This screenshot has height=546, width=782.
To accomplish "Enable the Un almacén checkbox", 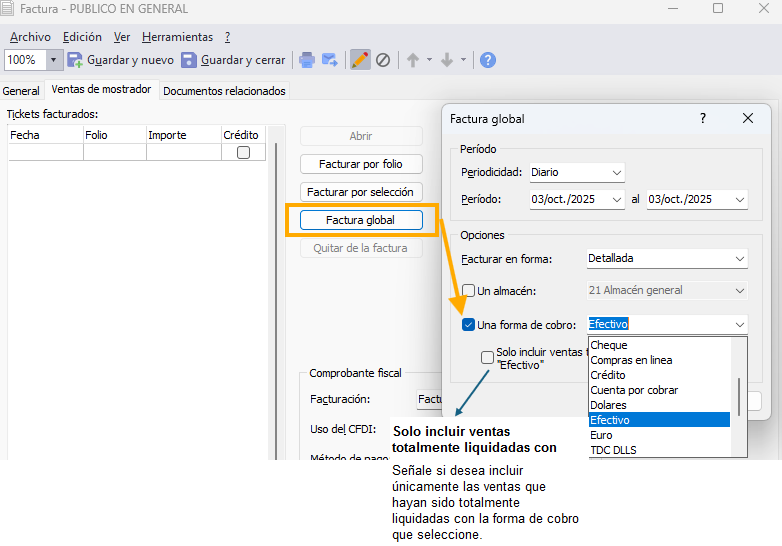I will [x=468, y=291].
